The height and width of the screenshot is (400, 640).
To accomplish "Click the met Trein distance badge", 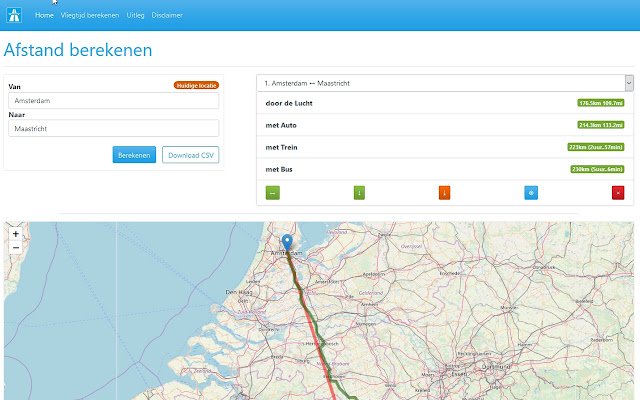I will 596,147.
